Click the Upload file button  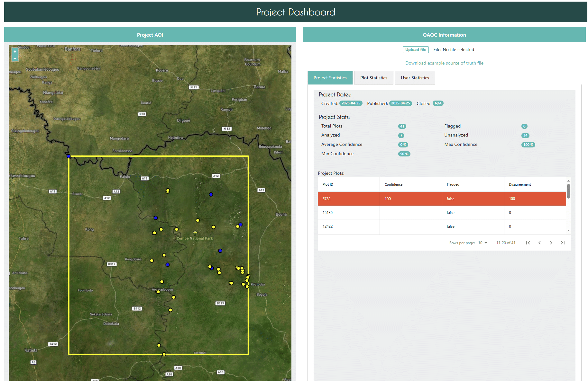coord(416,49)
